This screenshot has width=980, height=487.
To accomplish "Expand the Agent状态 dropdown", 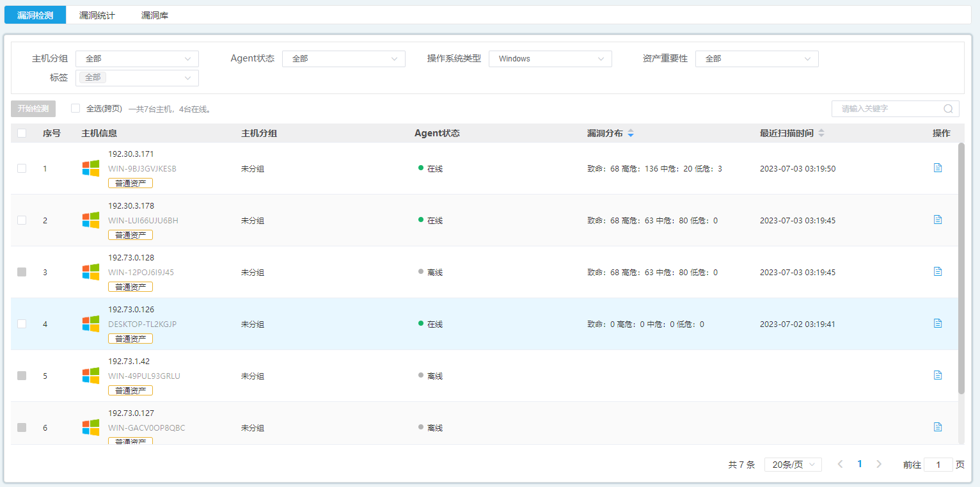I will [x=344, y=59].
